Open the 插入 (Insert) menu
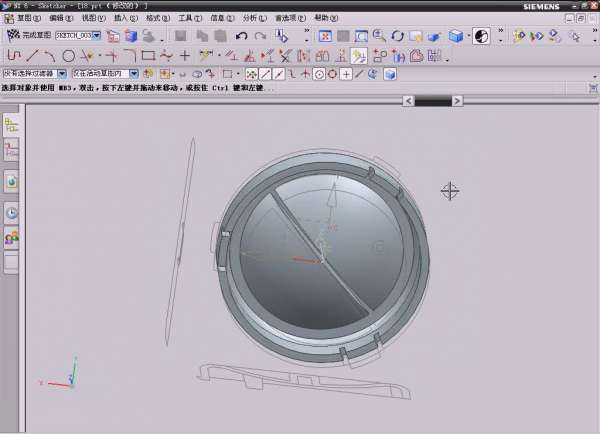Screen dimensions: 600x434 (126, 18)
